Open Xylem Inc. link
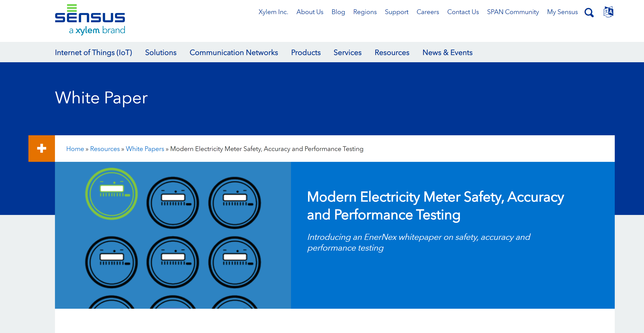The height and width of the screenshot is (333, 644). click(x=273, y=12)
